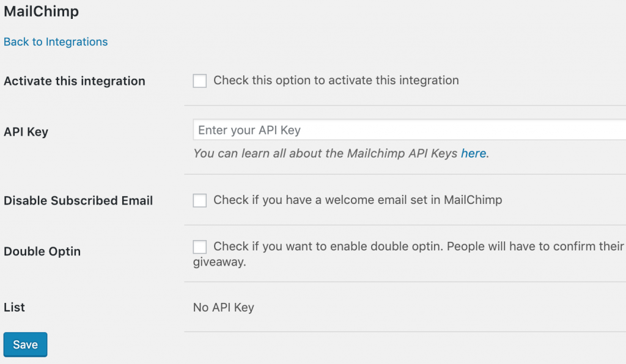Click 'You can learn all about the Mailchimp' hint
This screenshot has height=364, width=626.
coord(341,153)
